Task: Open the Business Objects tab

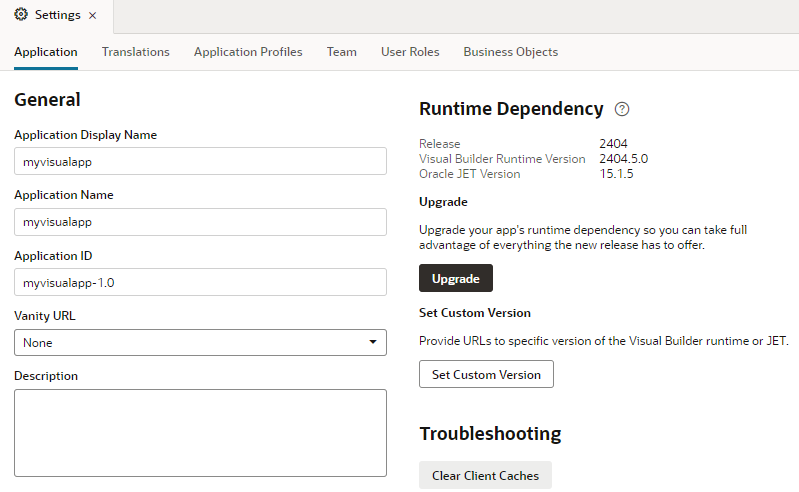Action: 510,52
